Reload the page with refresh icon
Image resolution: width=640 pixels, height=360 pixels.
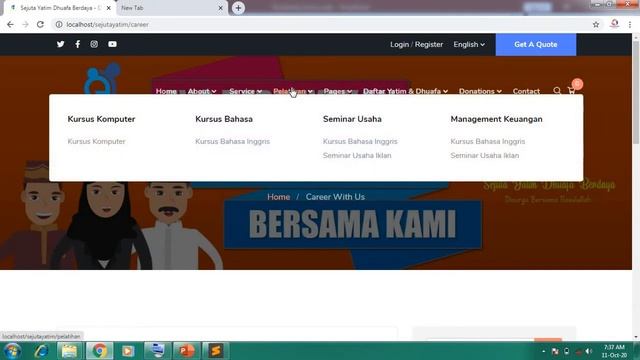click(x=40, y=24)
